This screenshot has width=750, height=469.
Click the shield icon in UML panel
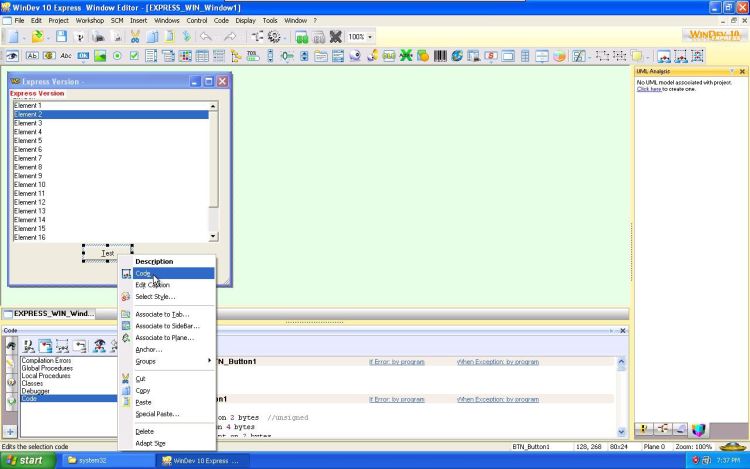pos(698,429)
